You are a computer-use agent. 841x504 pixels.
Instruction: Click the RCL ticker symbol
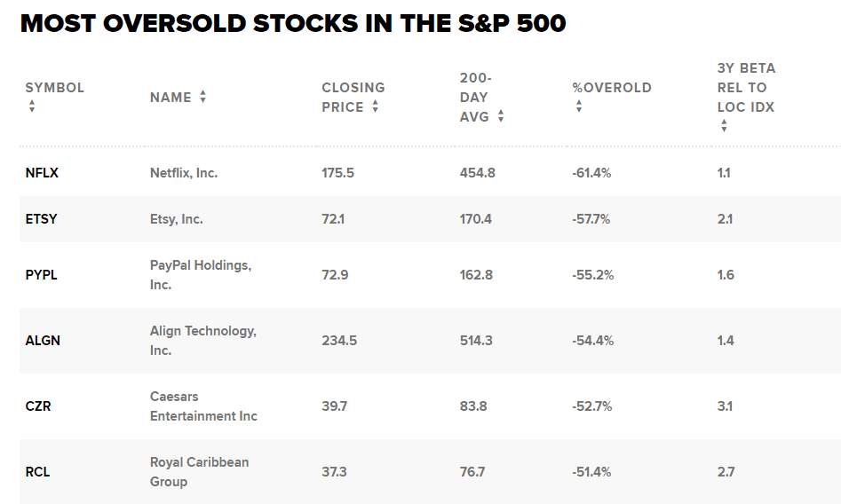[x=37, y=472]
